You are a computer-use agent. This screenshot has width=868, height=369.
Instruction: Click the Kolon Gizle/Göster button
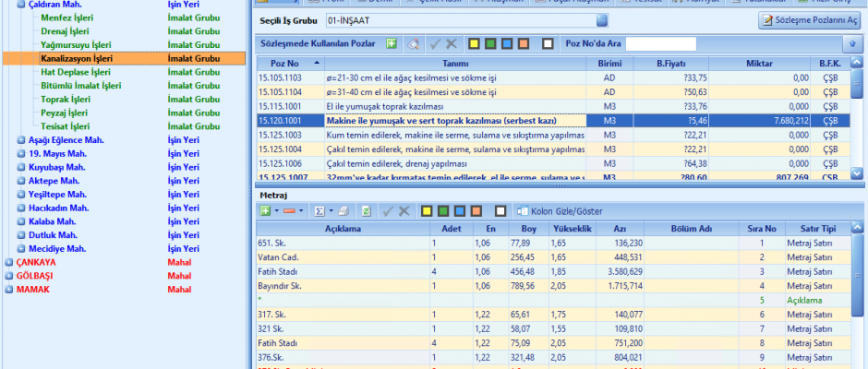coord(559,210)
